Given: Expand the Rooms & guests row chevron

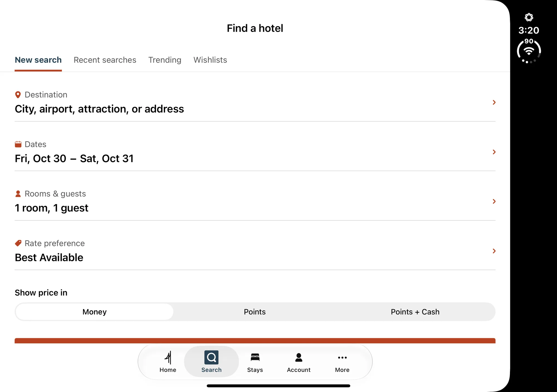Looking at the screenshot, I should coord(494,201).
